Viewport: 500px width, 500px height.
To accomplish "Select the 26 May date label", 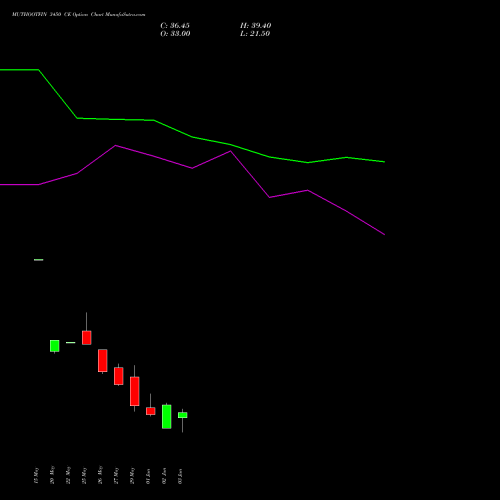I will click(x=100, y=475).
